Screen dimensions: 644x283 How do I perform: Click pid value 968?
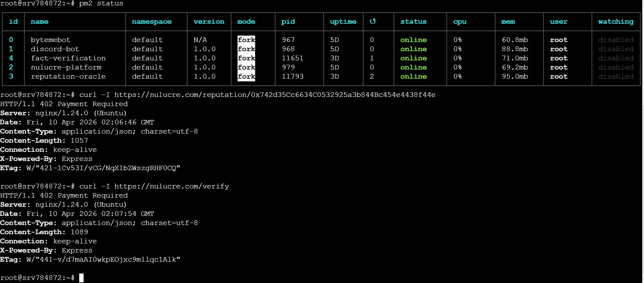pos(288,49)
